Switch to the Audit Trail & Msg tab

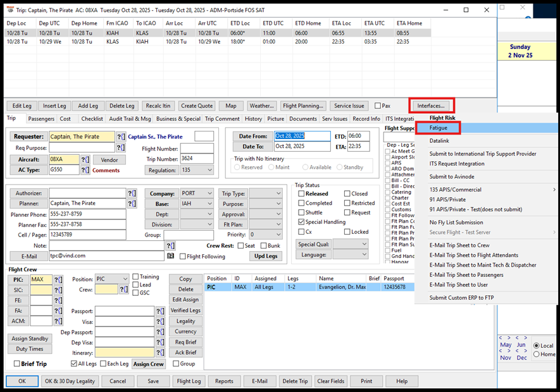(130, 119)
